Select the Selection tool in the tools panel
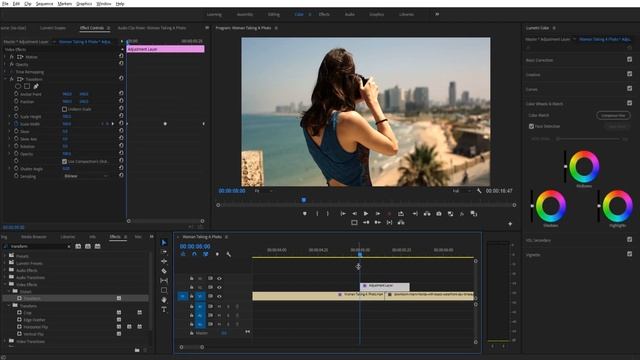Viewport: 640px width, 360px height. (164, 242)
